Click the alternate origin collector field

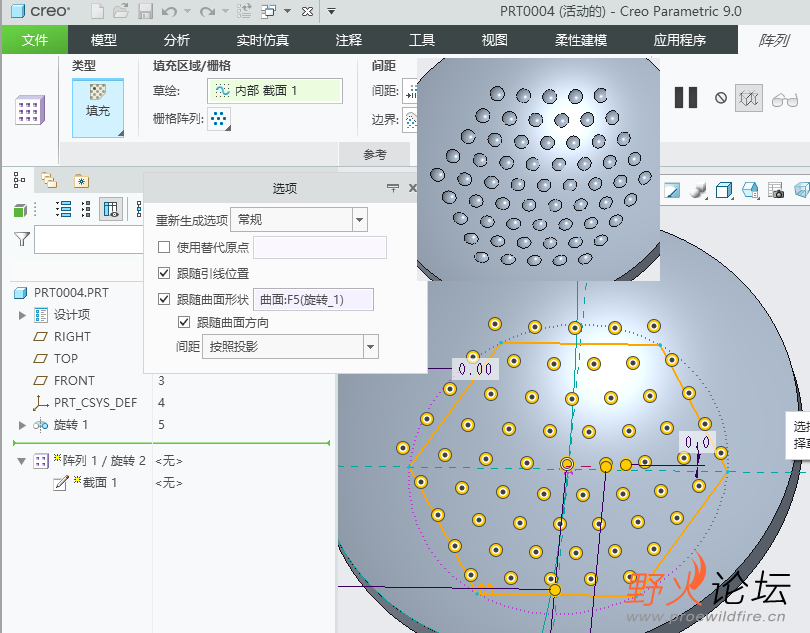pyautogui.click(x=320, y=248)
